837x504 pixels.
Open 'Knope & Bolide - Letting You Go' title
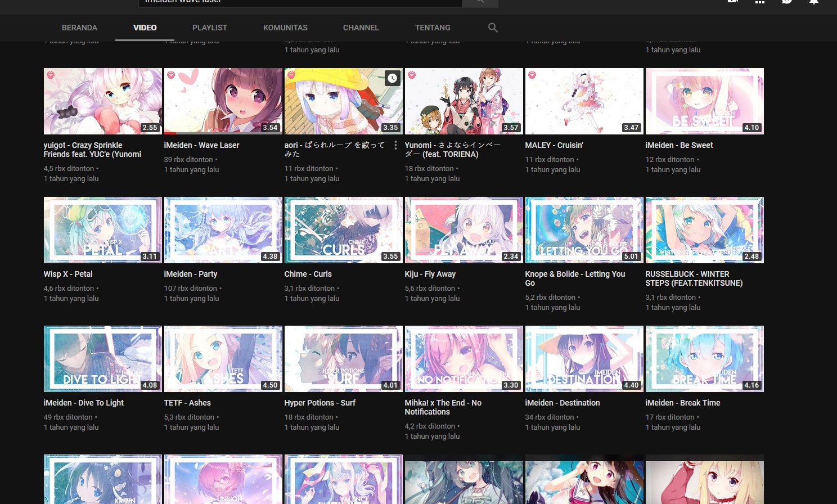[575, 278]
